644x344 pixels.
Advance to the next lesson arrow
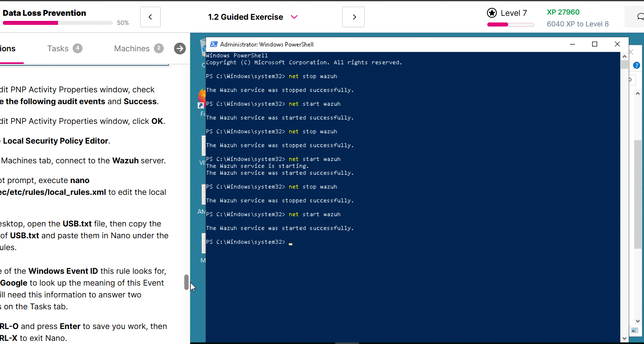tap(354, 17)
